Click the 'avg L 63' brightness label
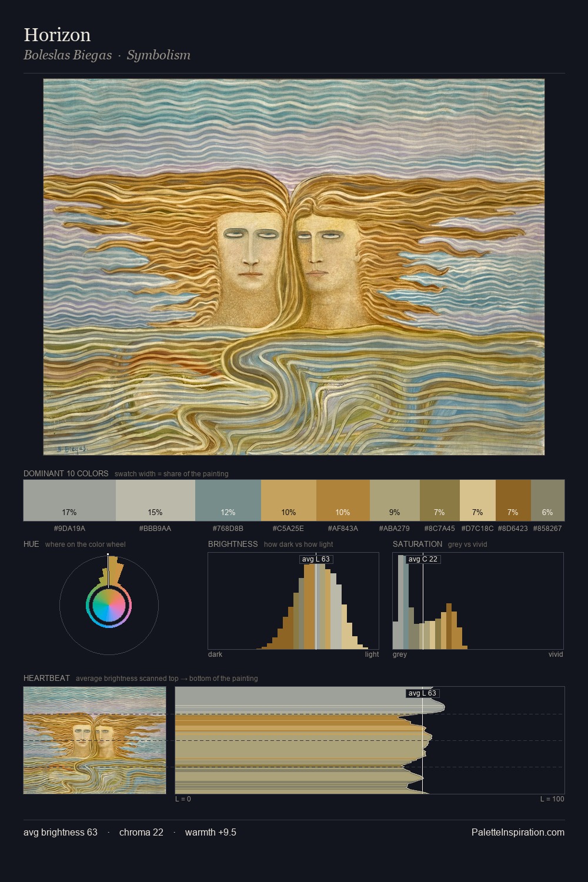Image resolution: width=588 pixels, height=882 pixels. (316, 559)
